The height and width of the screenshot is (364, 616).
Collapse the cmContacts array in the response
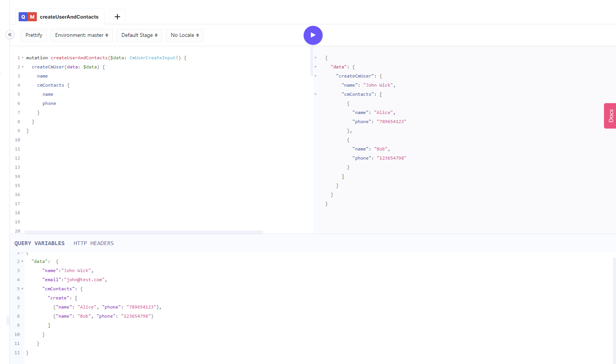315,94
